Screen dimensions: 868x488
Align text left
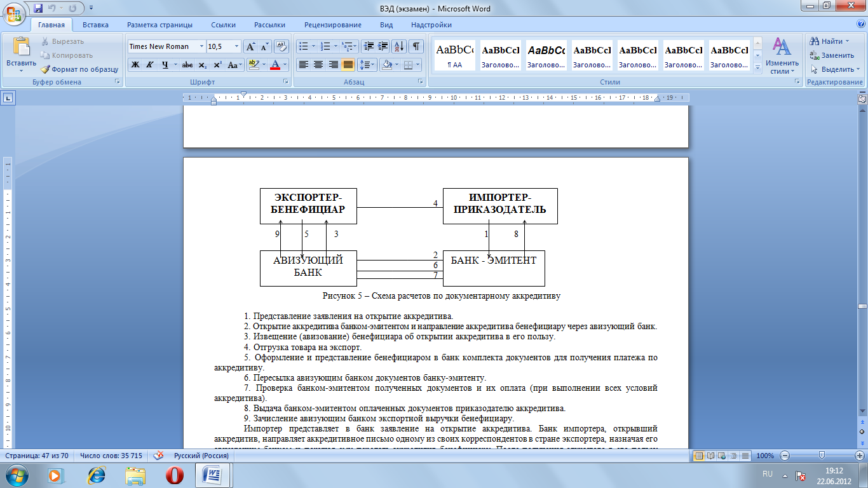[x=304, y=65]
